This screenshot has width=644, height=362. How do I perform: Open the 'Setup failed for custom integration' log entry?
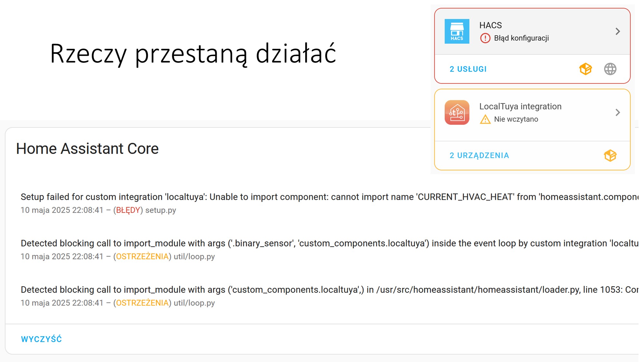click(x=329, y=203)
